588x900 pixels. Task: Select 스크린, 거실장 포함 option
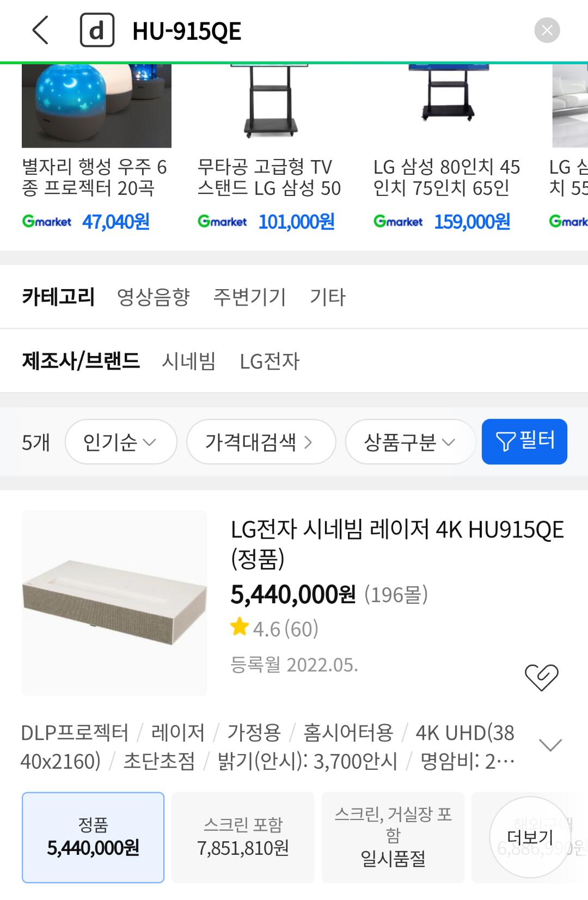pyautogui.click(x=393, y=837)
